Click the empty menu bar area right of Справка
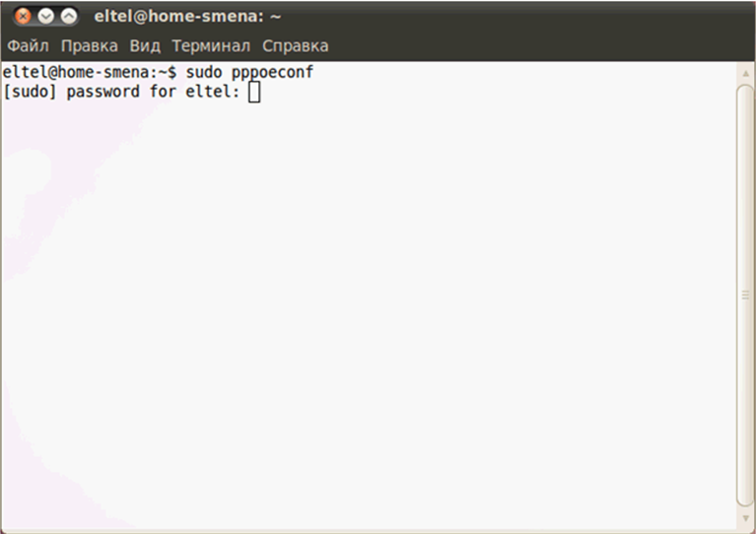 (542, 46)
